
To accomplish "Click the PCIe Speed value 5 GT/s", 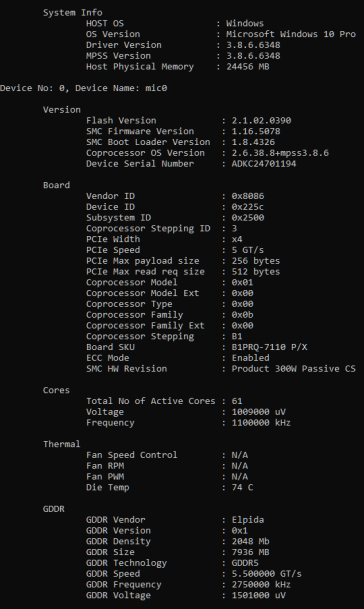I will point(248,250).
